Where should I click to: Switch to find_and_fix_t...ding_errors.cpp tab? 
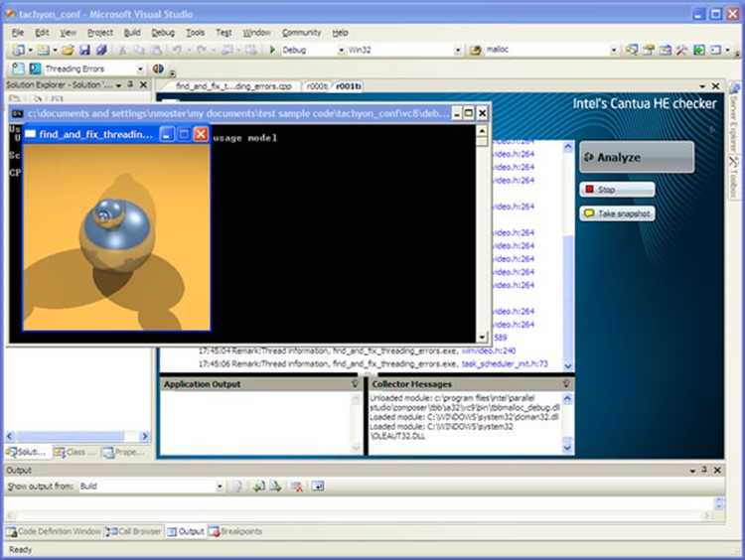pos(233,86)
